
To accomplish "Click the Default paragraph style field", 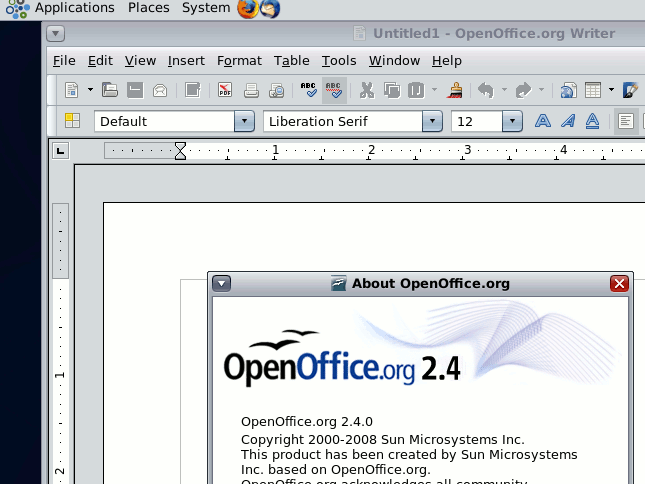I will (164, 121).
